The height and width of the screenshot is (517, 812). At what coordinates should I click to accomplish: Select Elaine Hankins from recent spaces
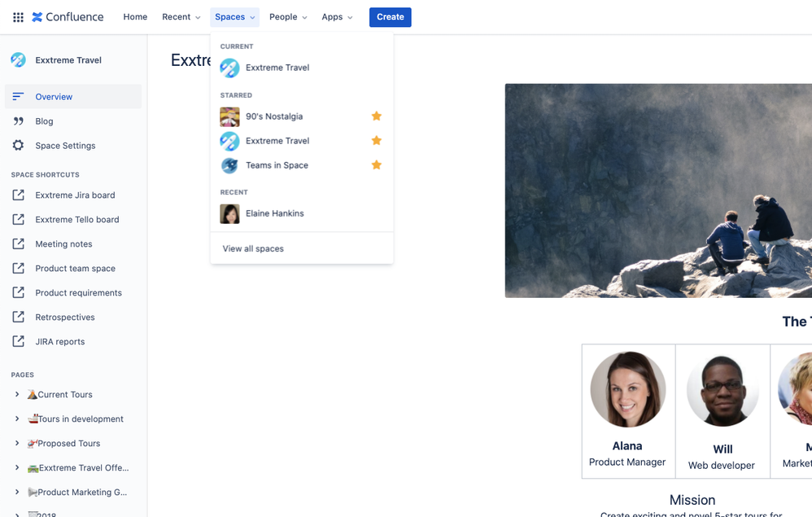tap(302, 213)
